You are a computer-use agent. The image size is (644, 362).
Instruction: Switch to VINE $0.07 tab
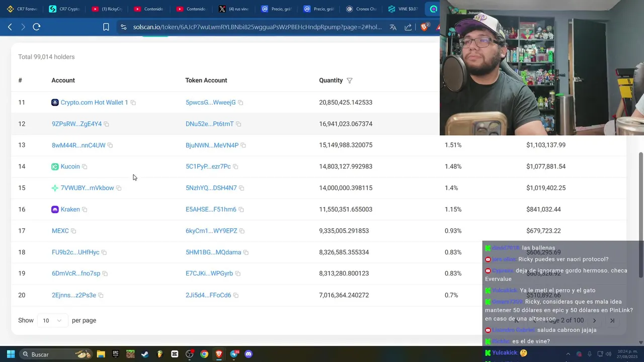point(403,9)
